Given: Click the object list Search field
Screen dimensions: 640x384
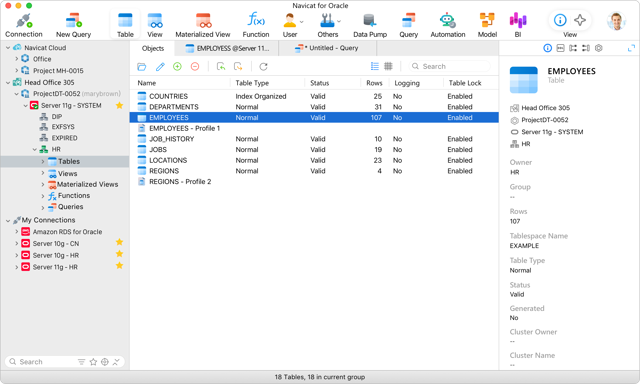Looking at the screenshot, I should (x=449, y=66).
